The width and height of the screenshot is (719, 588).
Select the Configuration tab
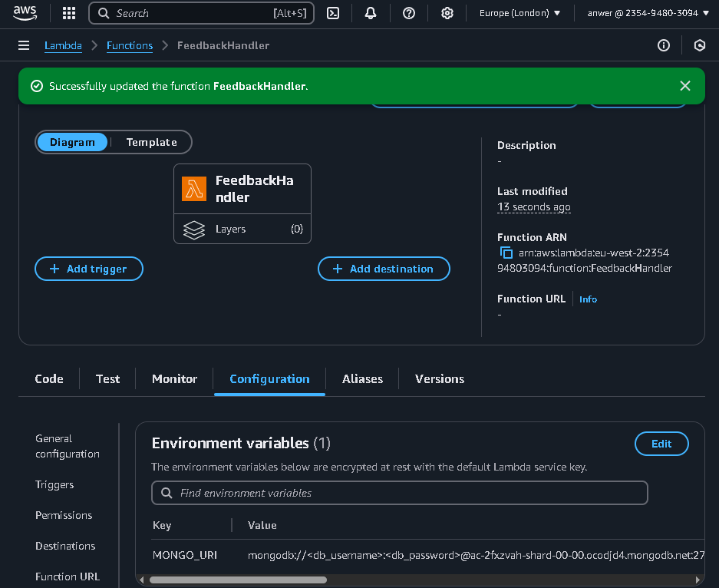click(269, 379)
